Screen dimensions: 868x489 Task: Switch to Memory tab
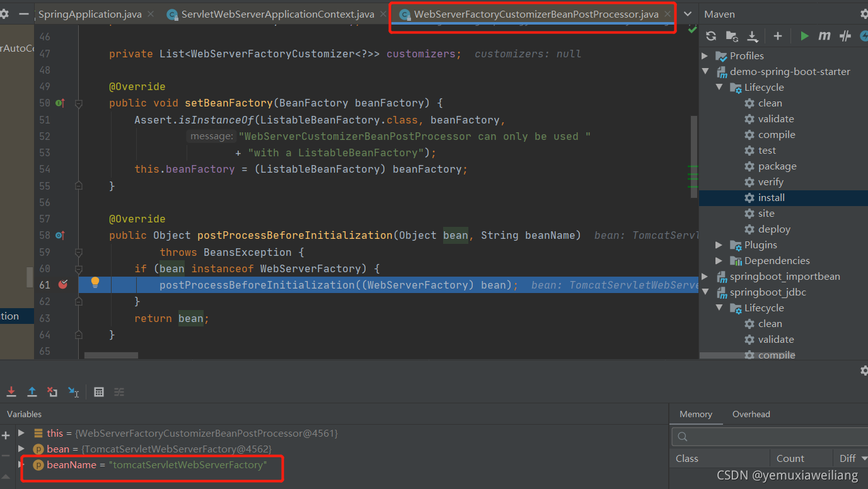(x=696, y=414)
